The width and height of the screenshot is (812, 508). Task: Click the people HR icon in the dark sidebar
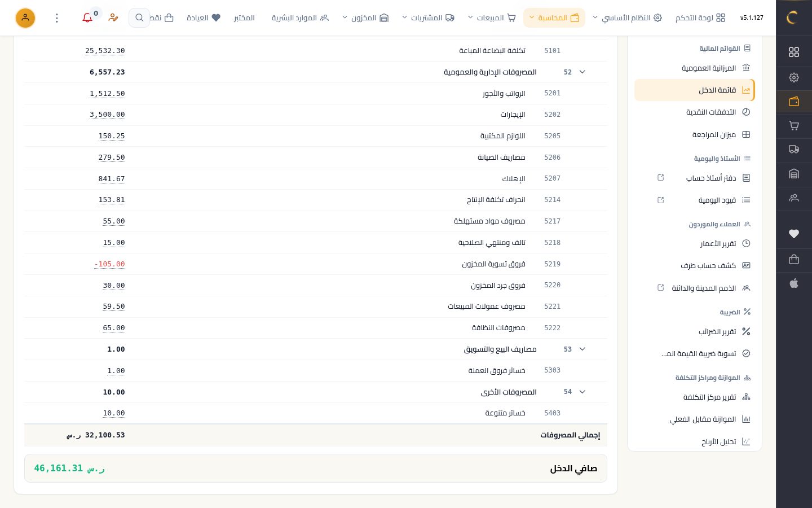[x=794, y=198]
